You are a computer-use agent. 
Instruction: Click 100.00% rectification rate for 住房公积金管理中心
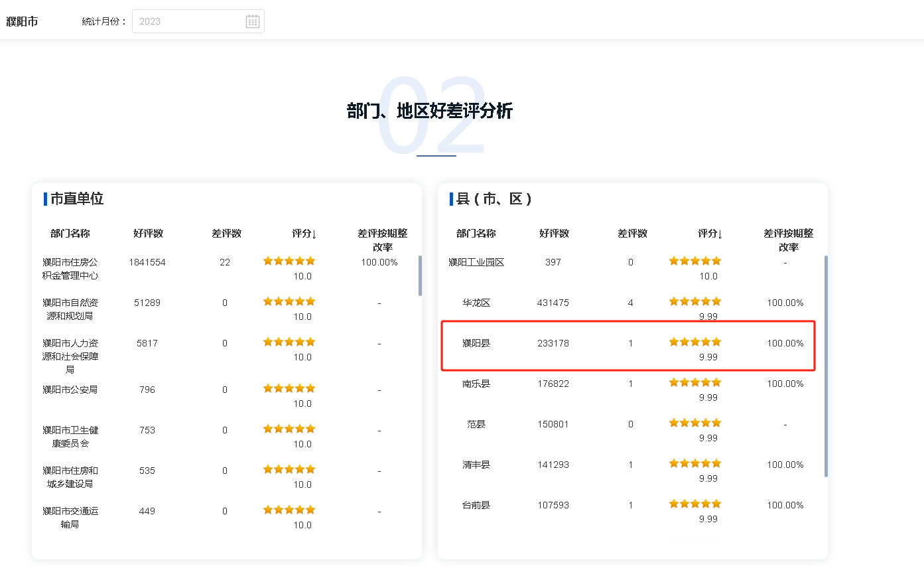point(379,262)
